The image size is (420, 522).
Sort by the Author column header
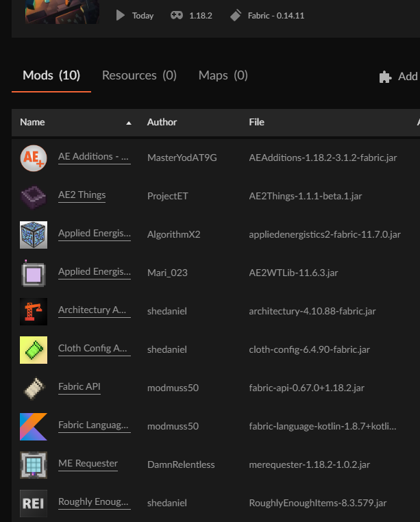click(162, 122)
